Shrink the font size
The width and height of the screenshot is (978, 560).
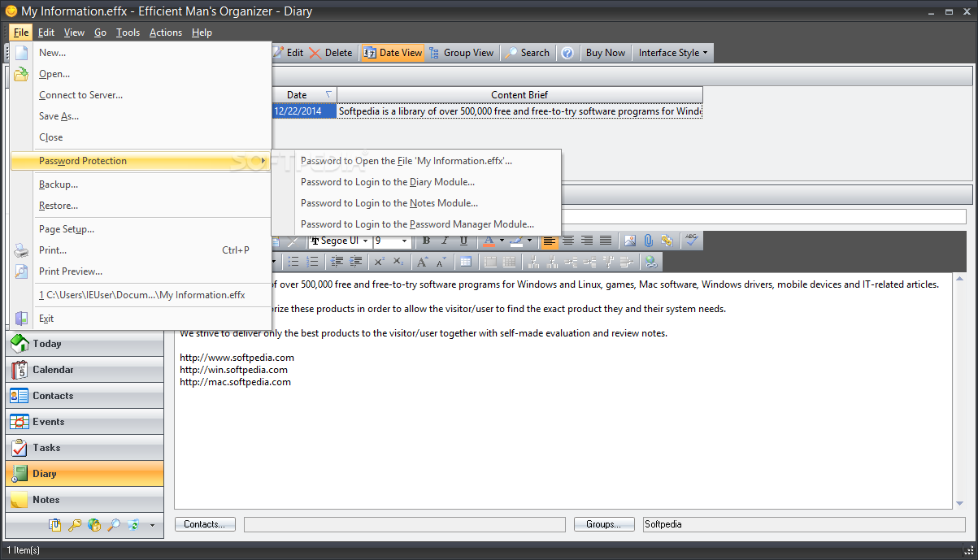441,262
